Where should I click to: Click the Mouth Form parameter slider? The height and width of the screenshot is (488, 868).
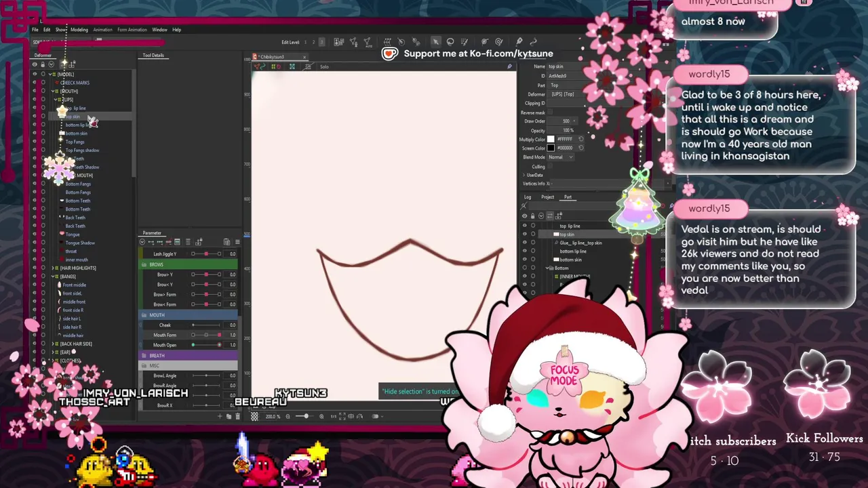coord(206,335)
